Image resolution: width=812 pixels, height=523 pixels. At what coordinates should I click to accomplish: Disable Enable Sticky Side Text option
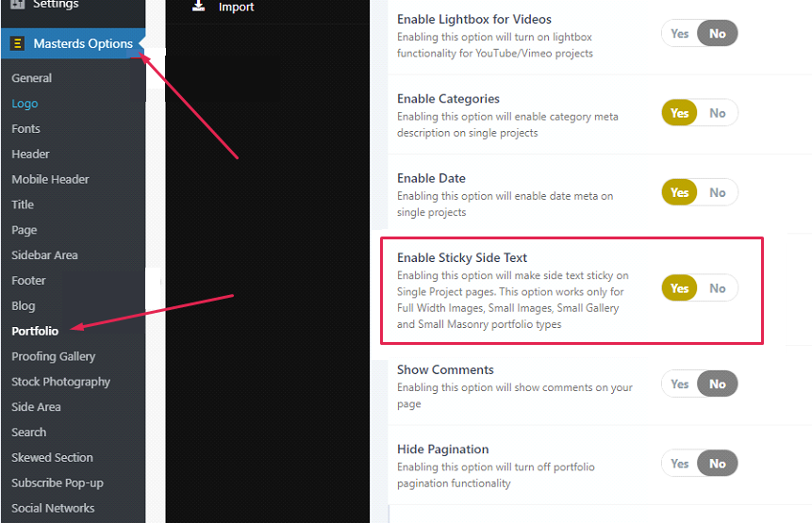(718, 288)
